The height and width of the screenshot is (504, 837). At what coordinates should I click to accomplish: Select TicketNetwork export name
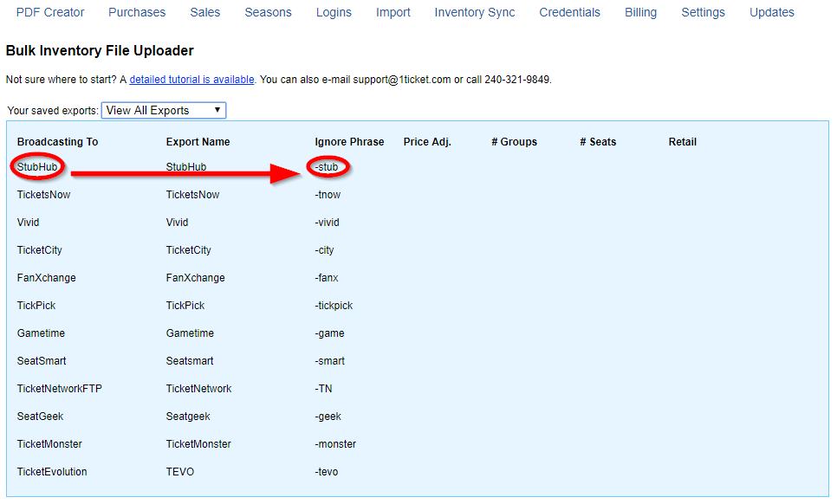[x=199, y=389]
